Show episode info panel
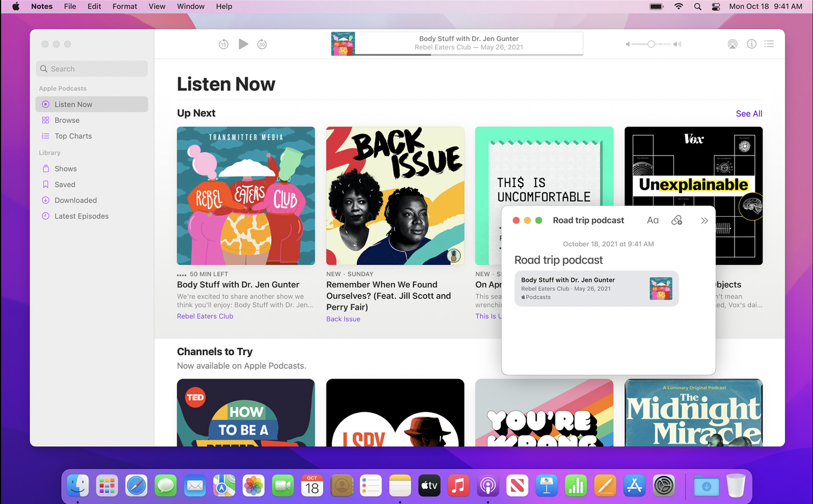The height and width of the screenshot is (504, 813). click(751, 44)
